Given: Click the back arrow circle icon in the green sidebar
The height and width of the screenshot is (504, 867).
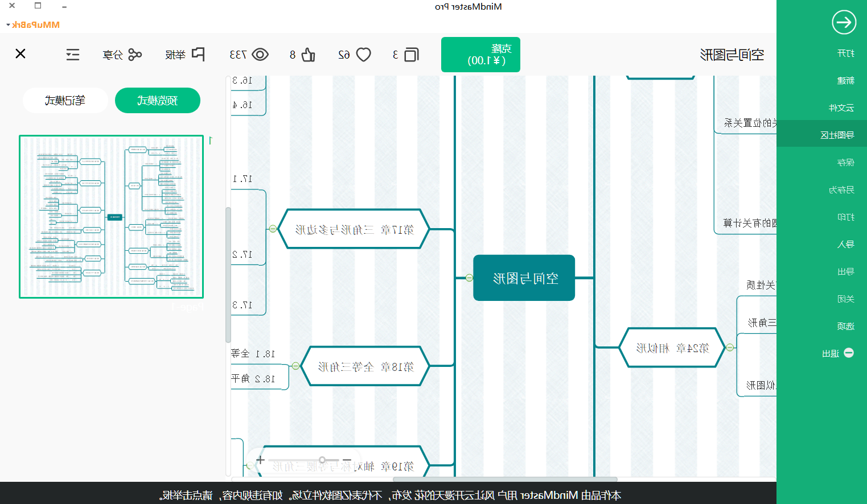Looking at the screenshot, I should (x=844, y=23).
